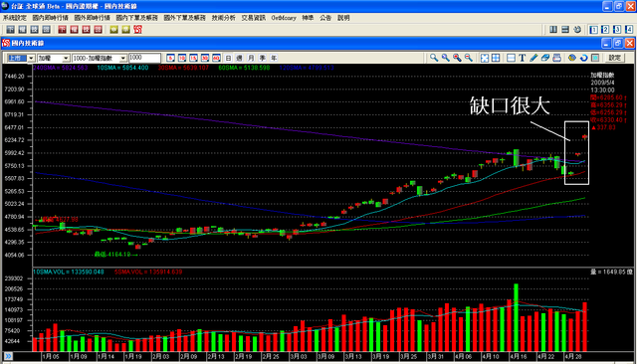637x364 pixels.
Task: Select the pencil drawing tool
Action: [x=533, y=58]
